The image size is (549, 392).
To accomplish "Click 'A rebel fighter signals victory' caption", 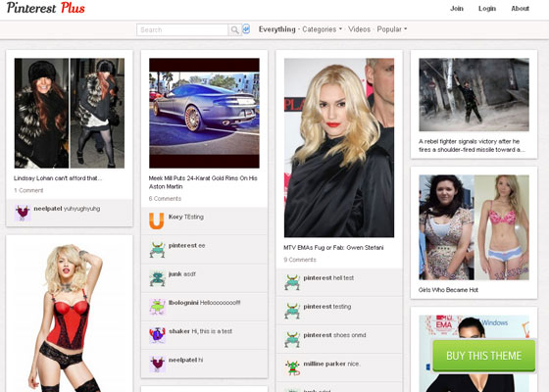I will click(472, 146).
